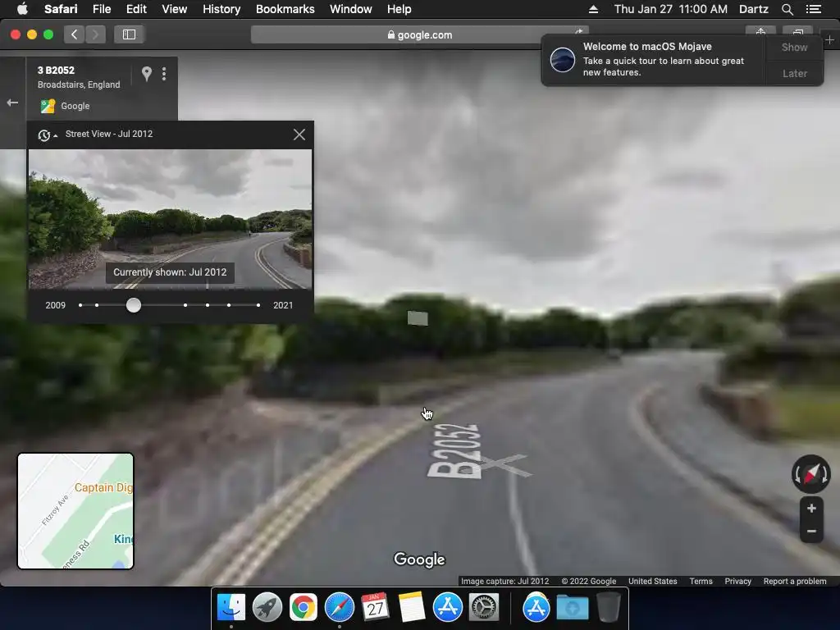Screen dimensions: 840x630
Task: Add new Safari tab with plus
Action: click(829, 39)
